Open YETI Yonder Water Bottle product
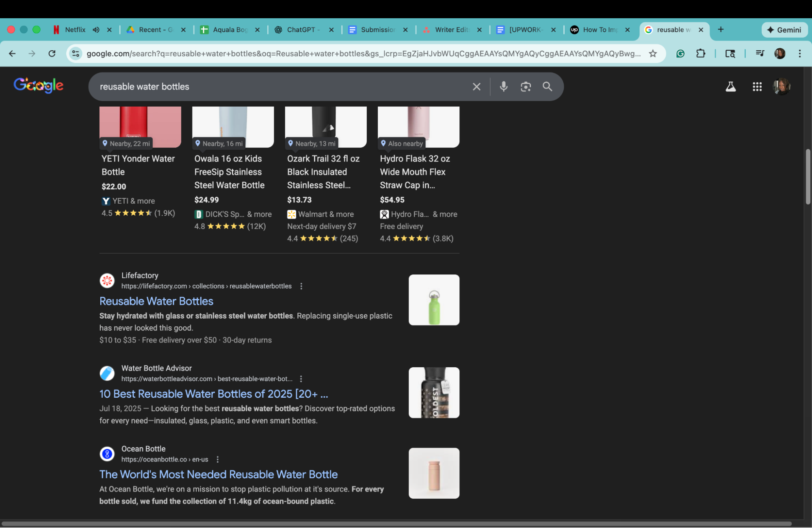The image size is (812, 528). [138, 165]
